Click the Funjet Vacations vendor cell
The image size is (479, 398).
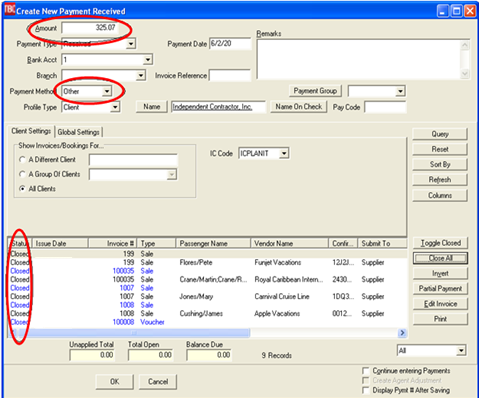[278, 263]
